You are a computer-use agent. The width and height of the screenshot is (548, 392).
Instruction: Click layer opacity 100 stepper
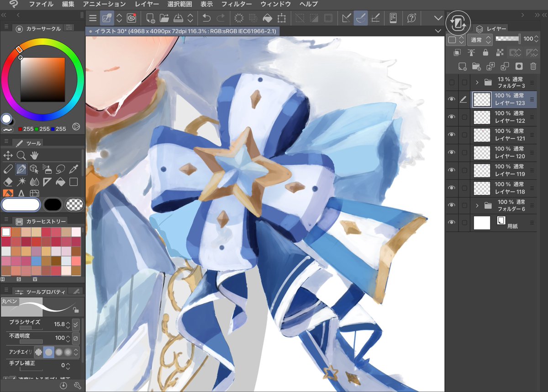point(536,40)
